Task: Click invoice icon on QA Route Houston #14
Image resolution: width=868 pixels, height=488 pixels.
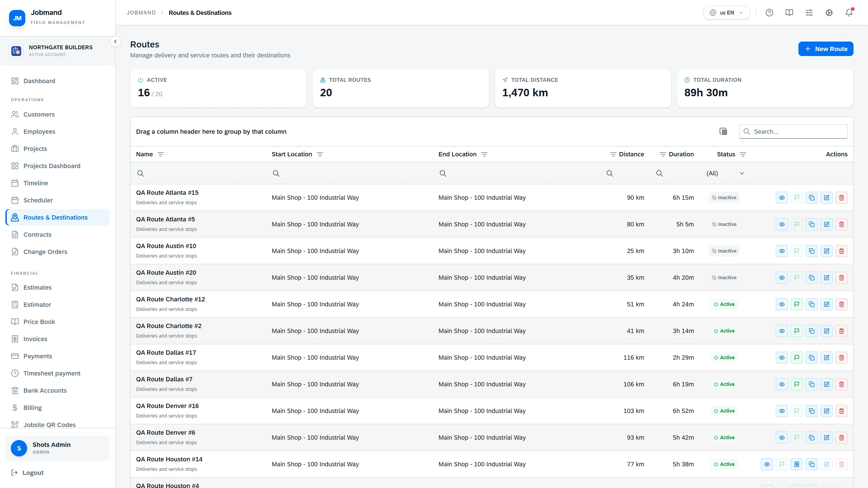Action: pyautogui.click(x=797, y=464)
